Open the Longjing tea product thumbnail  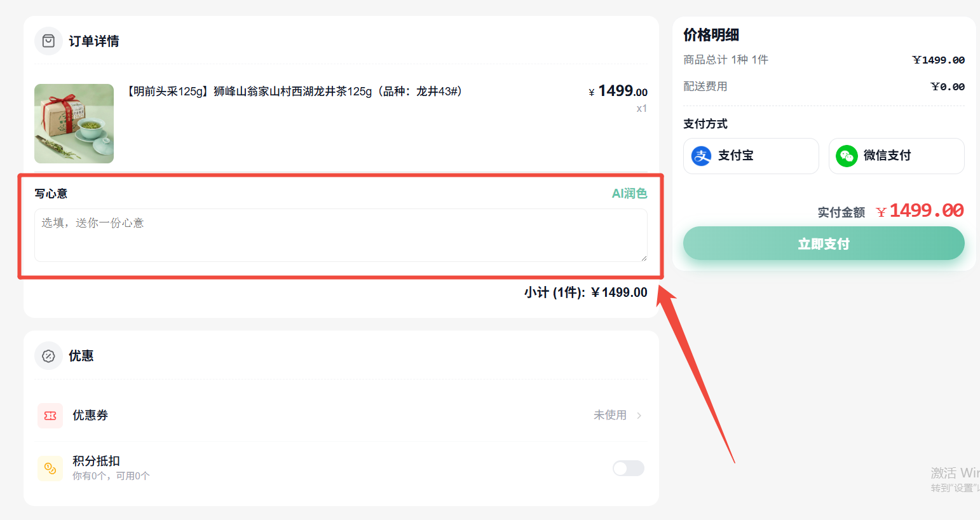pyautogui.click(x=74, y=123)
